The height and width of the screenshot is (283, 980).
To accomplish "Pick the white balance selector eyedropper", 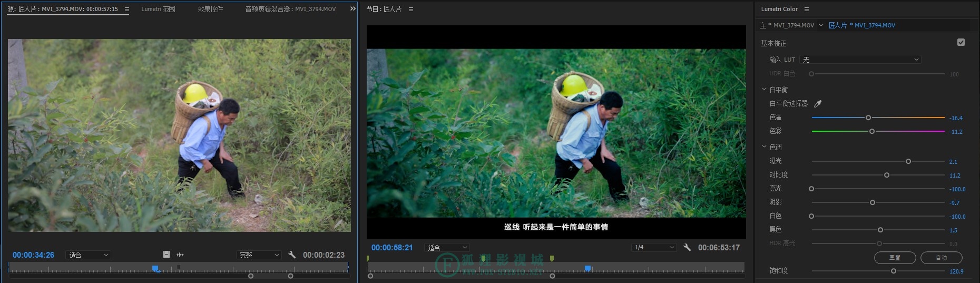I will pos(818,103).
